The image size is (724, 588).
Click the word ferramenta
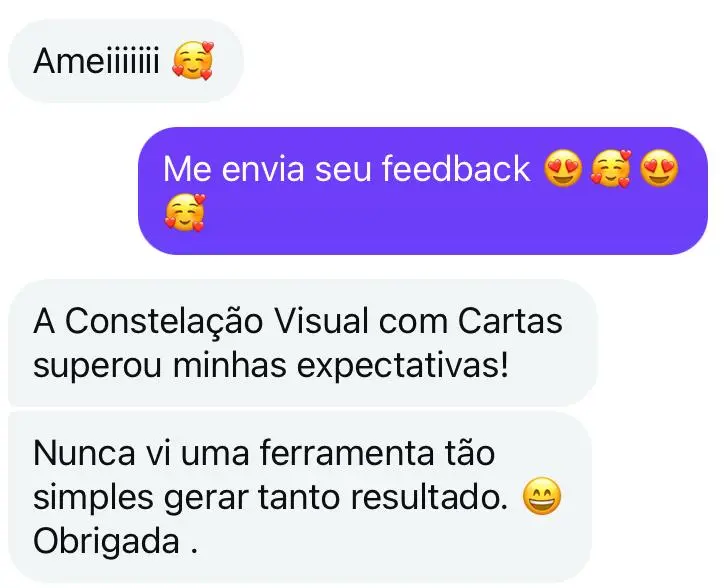click(x=347, y=453)
